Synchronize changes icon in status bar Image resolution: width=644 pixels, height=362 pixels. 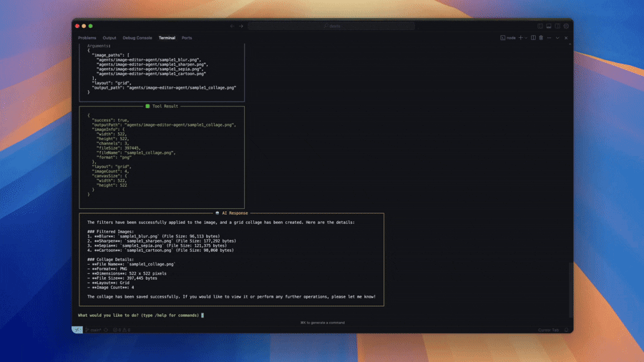pos(106,330)
